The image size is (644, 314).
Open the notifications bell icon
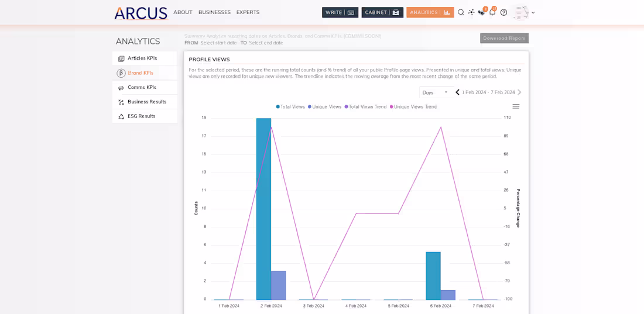(492, 12)
